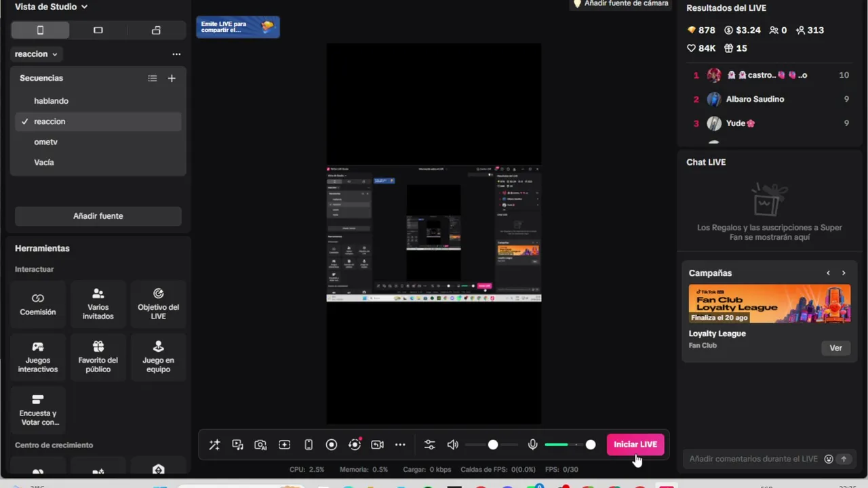The image size is (868, 488).
Task: Click the replay capture icon with red dot
Action: click(x=355, y=445)
